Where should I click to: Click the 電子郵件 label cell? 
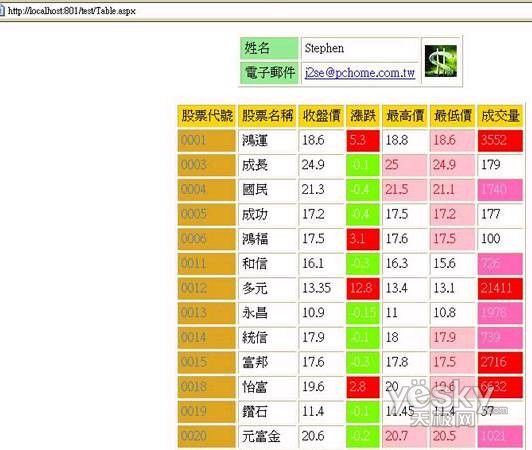(269, 73)
